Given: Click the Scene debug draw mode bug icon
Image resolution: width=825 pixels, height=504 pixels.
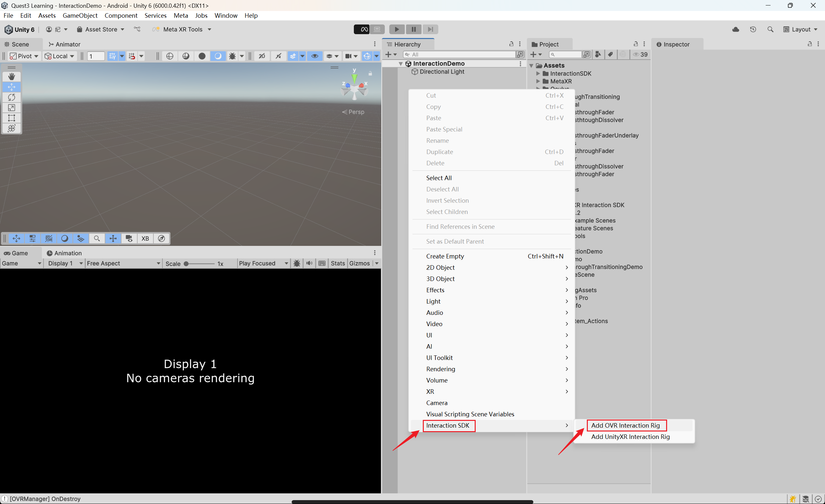Looking at the screenshot, I should pyautogui.click(x=232, y=56).
